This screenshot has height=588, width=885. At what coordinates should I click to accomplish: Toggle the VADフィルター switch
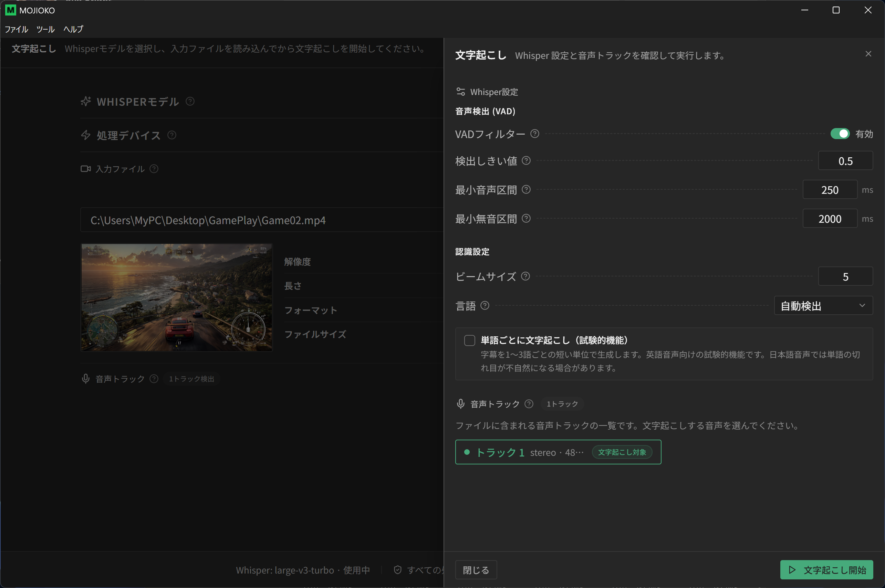pyautogui.click(x=840, y=134)
